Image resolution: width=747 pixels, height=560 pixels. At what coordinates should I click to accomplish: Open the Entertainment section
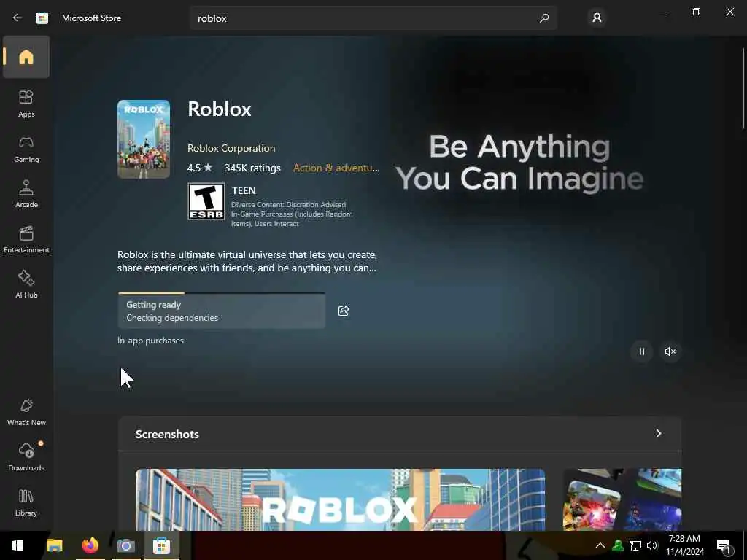[x=26, y=239]
